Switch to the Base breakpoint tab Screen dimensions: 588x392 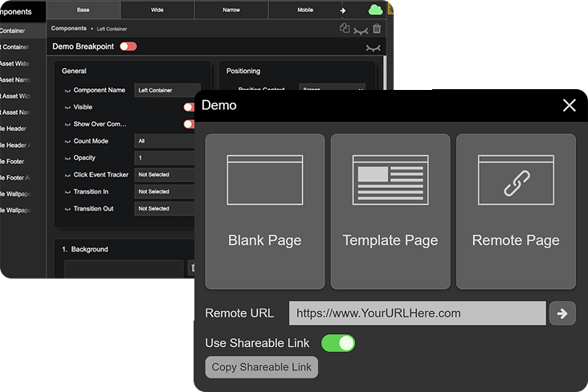click(84, 10)
